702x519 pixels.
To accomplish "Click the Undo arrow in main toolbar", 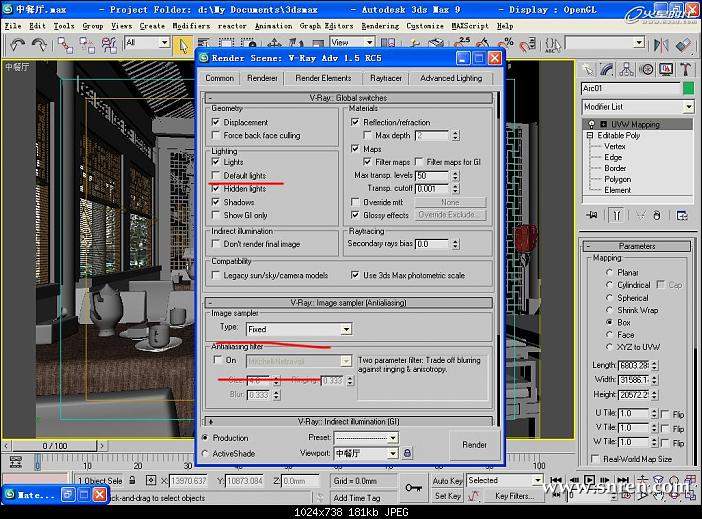I will (x=18, y=44).
